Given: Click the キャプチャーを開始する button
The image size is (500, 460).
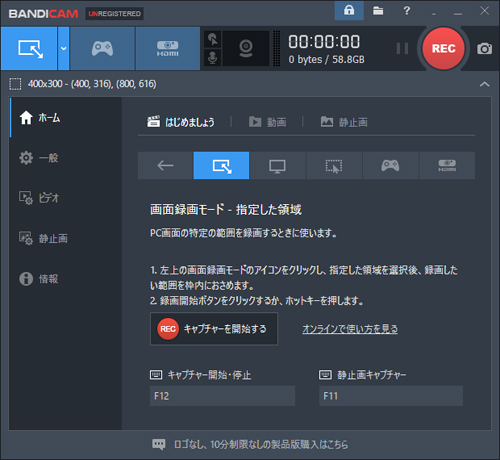Looking at the screenshot, I should (214, 329).
